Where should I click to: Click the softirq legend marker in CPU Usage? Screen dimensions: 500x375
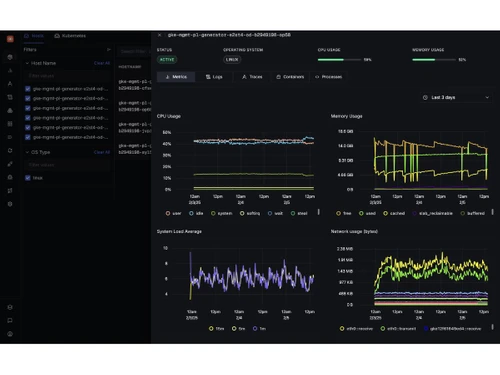point(242,213)
